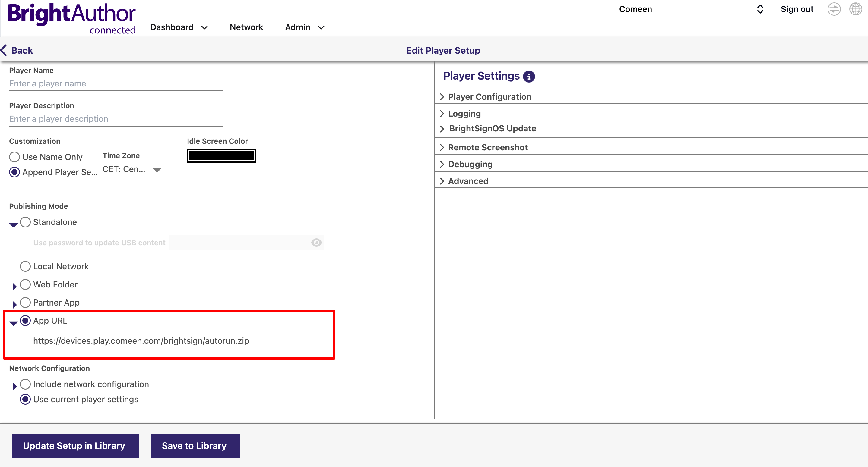Click the USB content password field
This screenshot has width=868, height=467.
click(246, 243)
